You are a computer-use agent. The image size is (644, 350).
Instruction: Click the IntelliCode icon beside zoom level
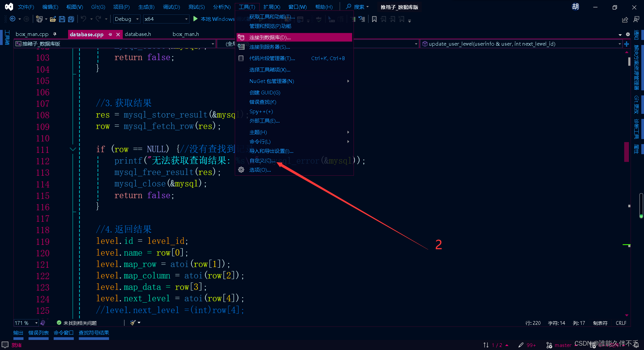pyautogui.click(x=43, y=323)
